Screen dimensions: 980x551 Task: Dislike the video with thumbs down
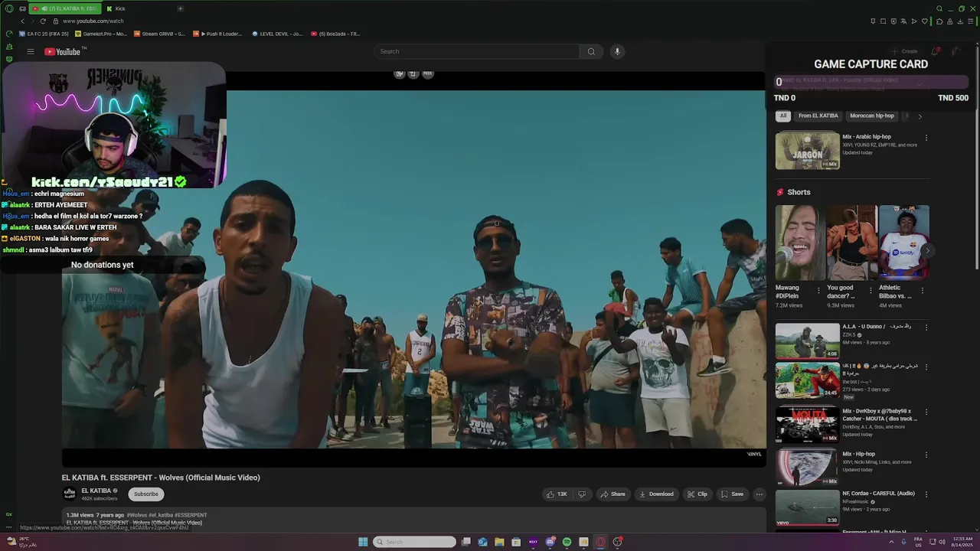(582, 494)
